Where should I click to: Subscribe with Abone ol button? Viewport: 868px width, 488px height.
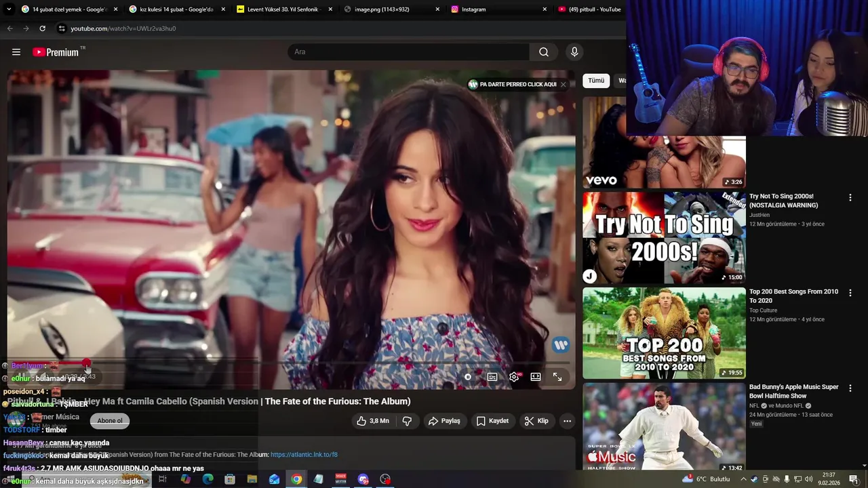[x=110, y=421]
